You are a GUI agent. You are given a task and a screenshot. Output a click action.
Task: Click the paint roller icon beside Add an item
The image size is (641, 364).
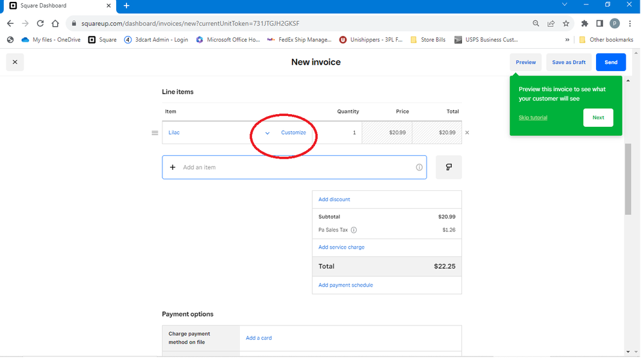click(449, 167)
